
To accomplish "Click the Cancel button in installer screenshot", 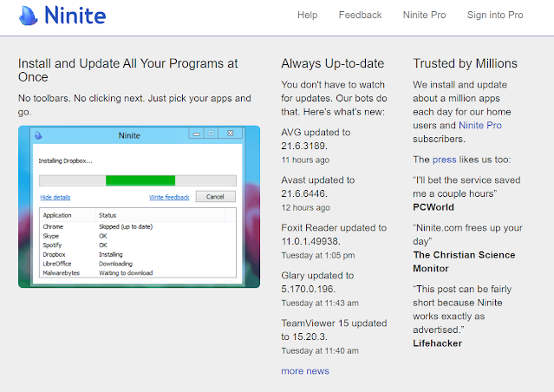I will (x=216, y=197).
